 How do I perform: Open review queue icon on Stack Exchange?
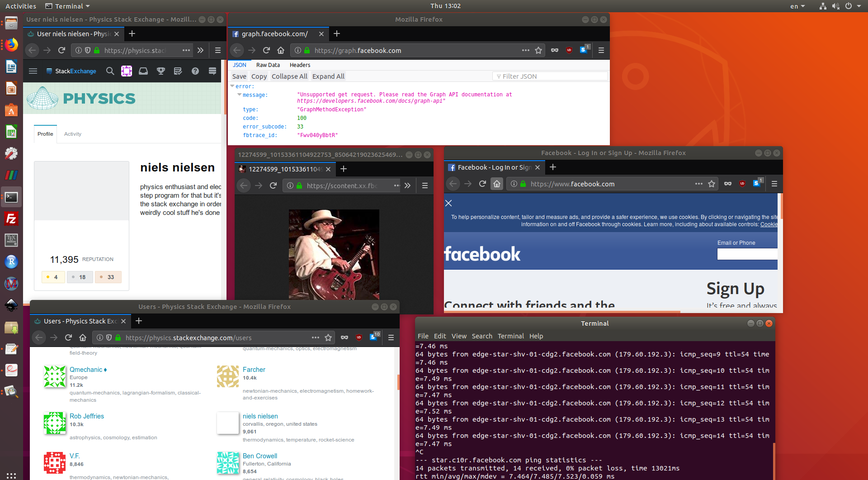[178, 71]
